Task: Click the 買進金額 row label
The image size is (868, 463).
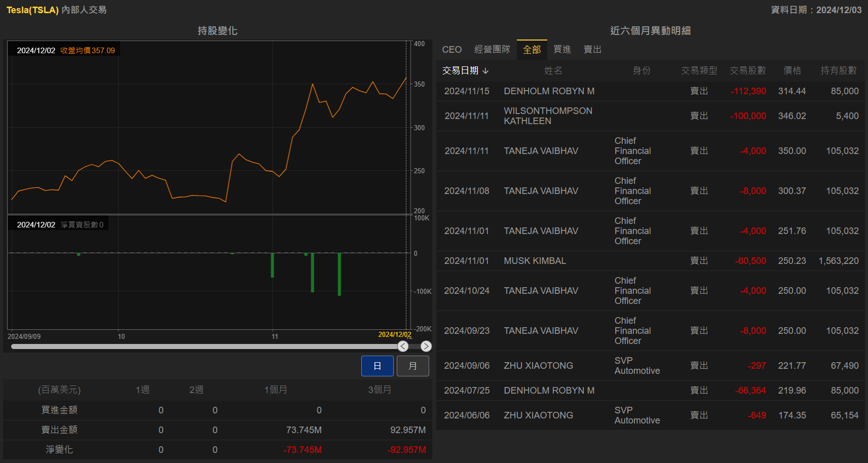Action: point(59,410)
